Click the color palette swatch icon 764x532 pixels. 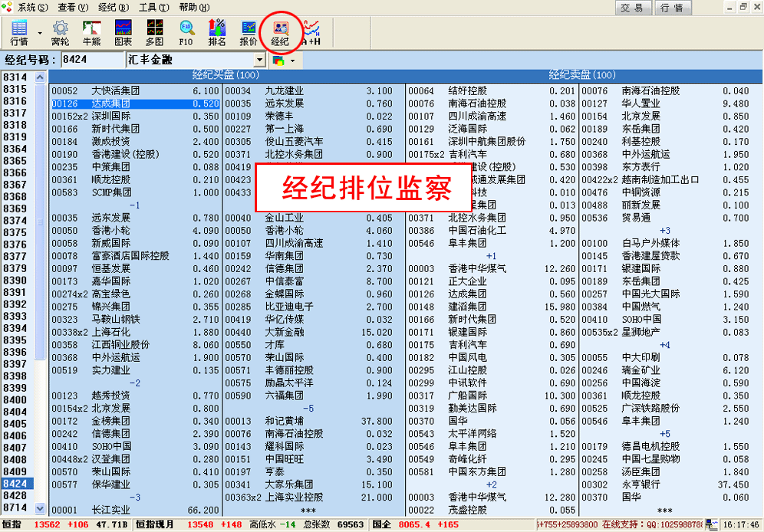[x=278, y=60]
